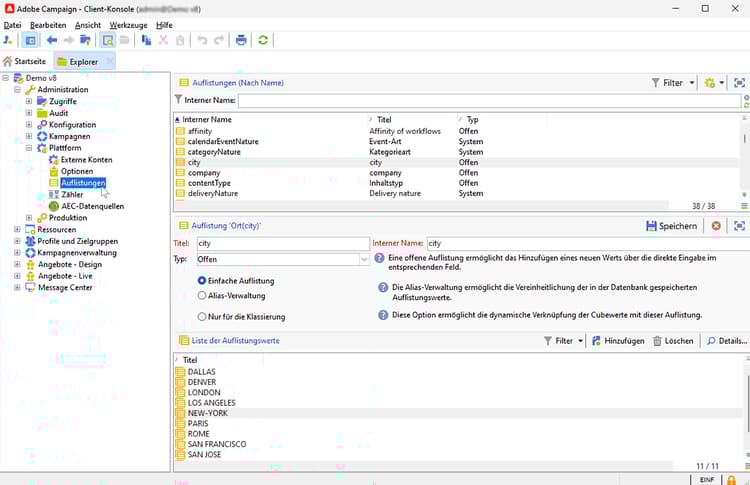
Task: Open the upper Filter dropdown arrow
Action: pyautogui.click(x=692, y=83)
